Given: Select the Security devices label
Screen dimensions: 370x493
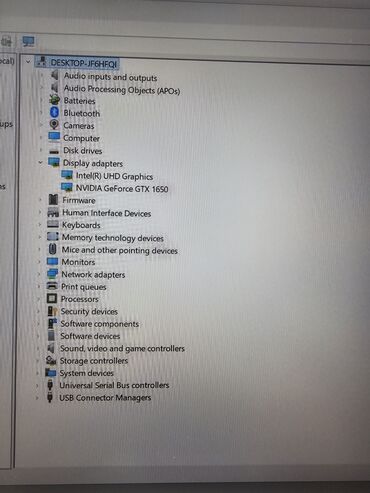Looking at the screenshot, I should 89,311.
